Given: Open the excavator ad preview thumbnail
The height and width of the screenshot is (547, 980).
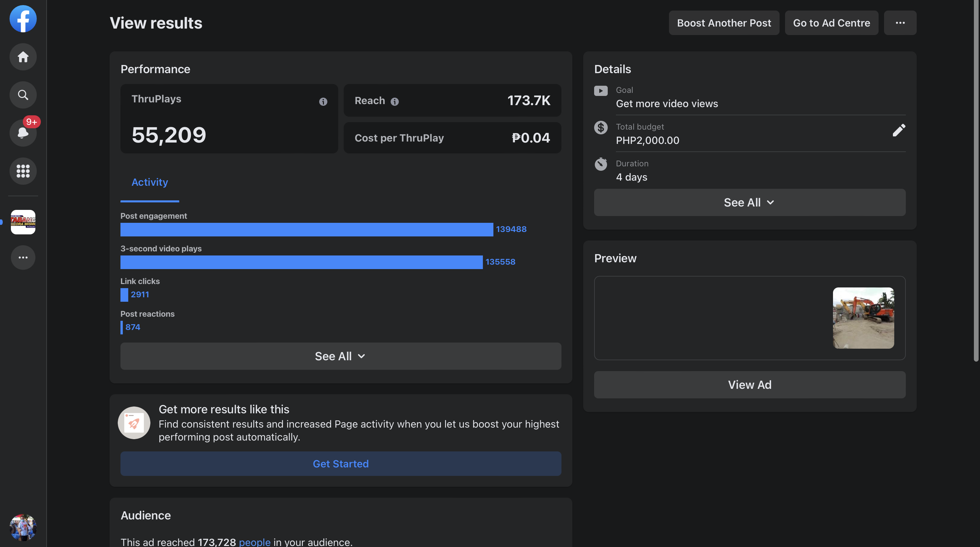Looking at the screenshot, I should 863,318.
